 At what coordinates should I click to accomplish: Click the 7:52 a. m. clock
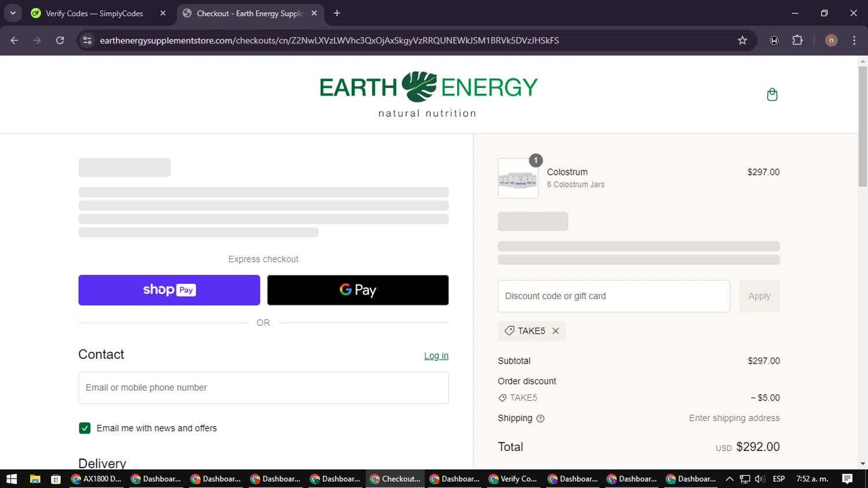[812, 479]
